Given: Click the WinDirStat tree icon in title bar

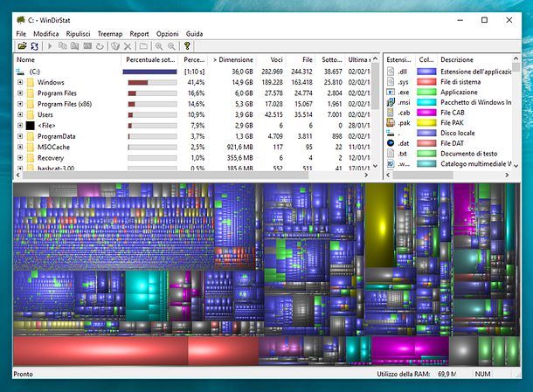Looking at the screenshot, I should pyautogui.click(x=21, y=20).
